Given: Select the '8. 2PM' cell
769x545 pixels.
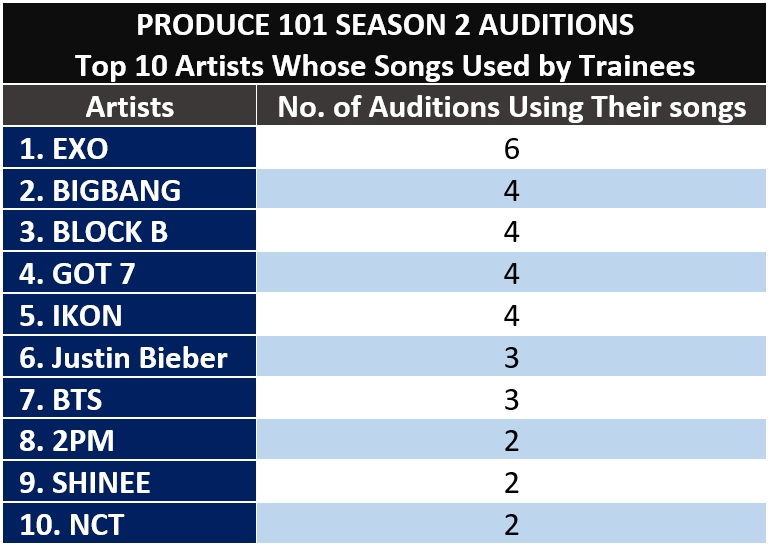Looking at the screenshot, I should 129,440.
